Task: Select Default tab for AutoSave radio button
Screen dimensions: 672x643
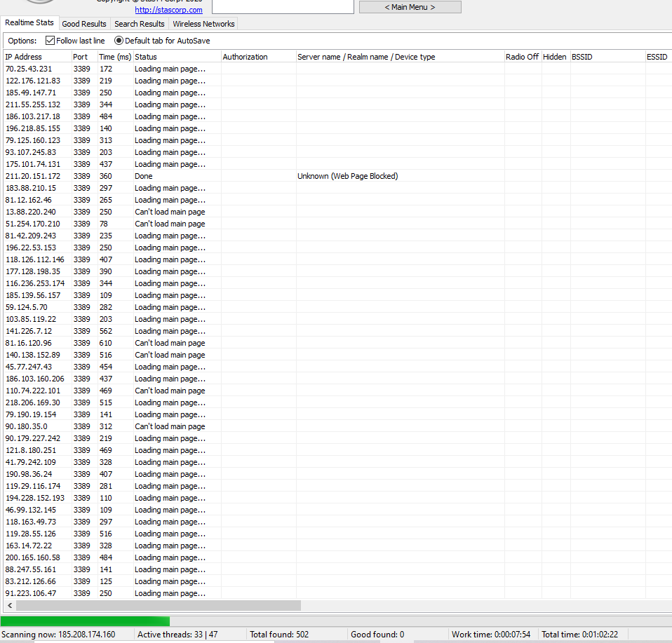Action: pyautogui.click(x=119, y=41)
